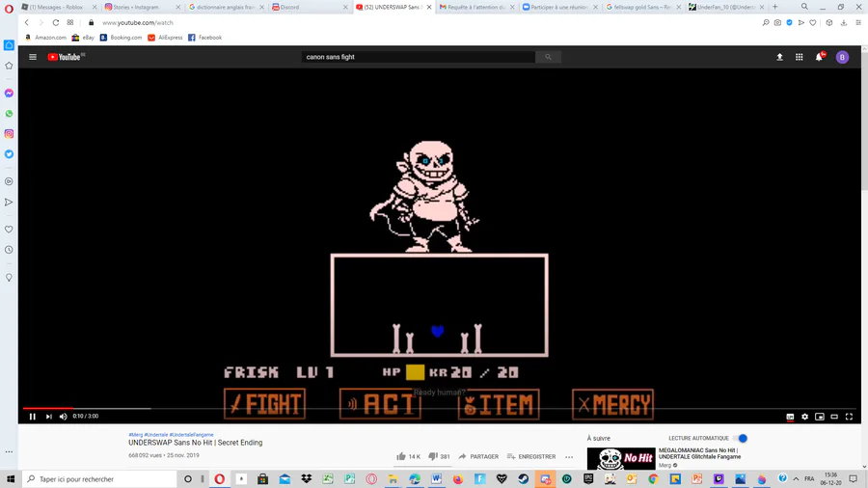Image resolution: width=868 pixels, height=488 pixels.
Task: Open Twitter in Opera sidebar
Action: pyautogui.click(x=9, y=154)
